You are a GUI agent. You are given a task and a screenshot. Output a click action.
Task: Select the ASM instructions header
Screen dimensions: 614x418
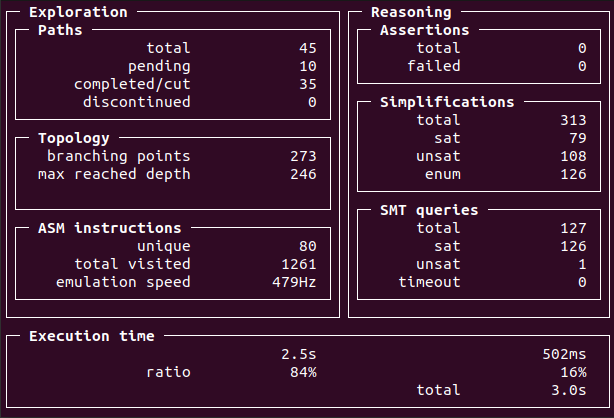point(110,228)
